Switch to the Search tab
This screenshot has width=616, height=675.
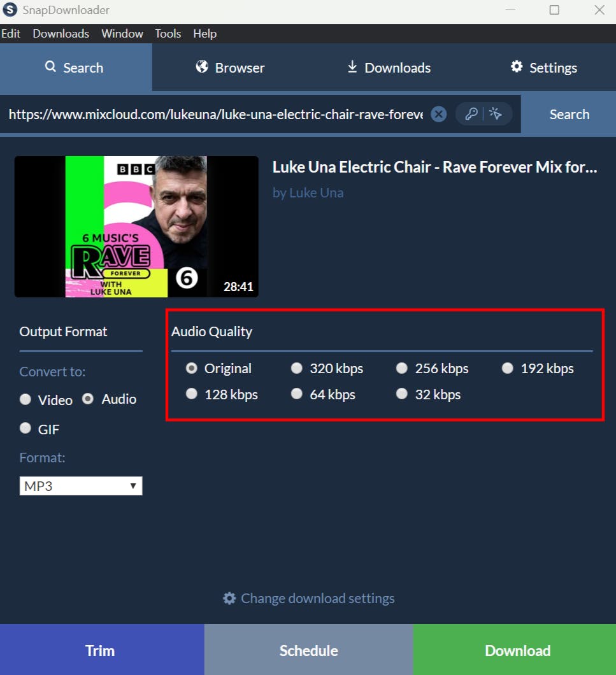(x=76, y=67)
